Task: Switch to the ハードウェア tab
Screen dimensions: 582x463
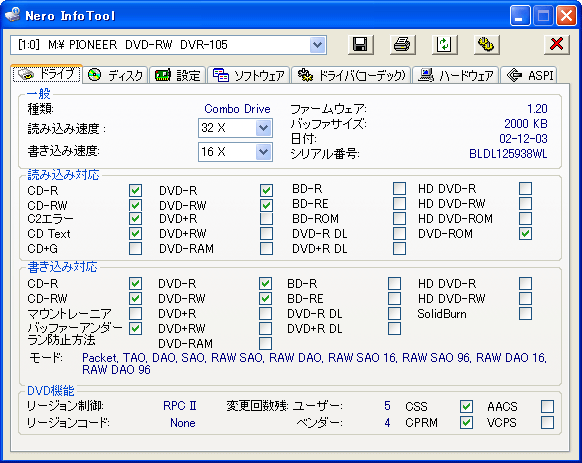Action: 455,75
